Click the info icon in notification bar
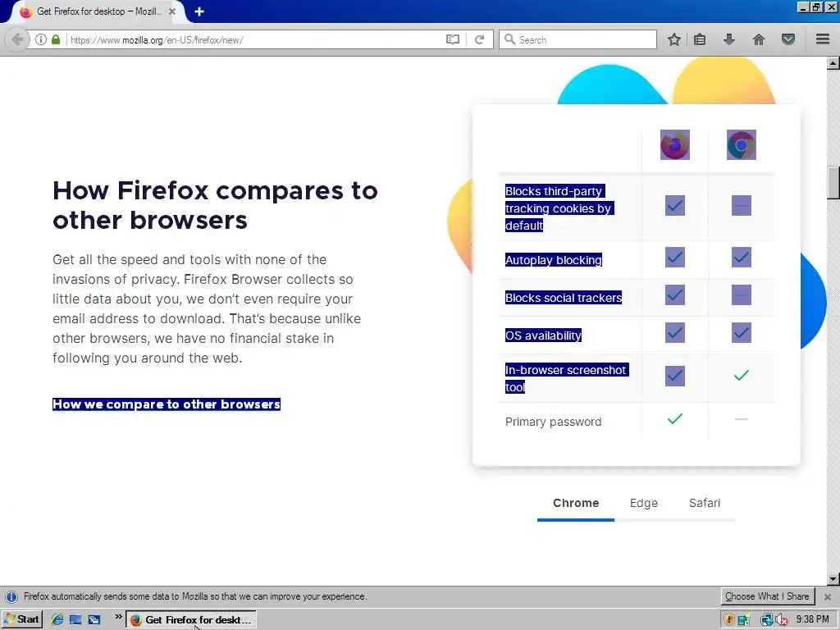Viewport: 840px width, 630px height. pyautogui.click(x=11, y=597)
